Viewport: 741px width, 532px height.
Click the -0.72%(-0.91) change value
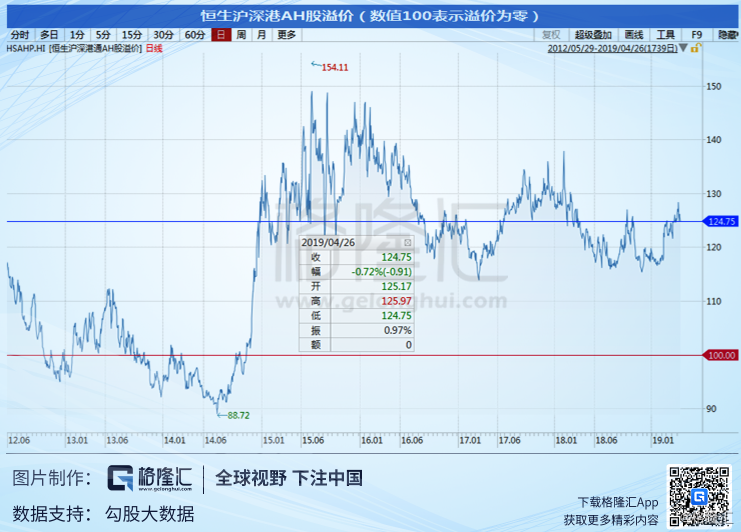pyautogui.click(x=382, y=272)
